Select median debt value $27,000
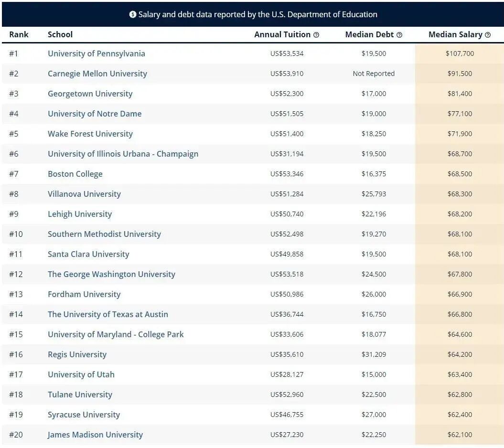 click(374, 415)
